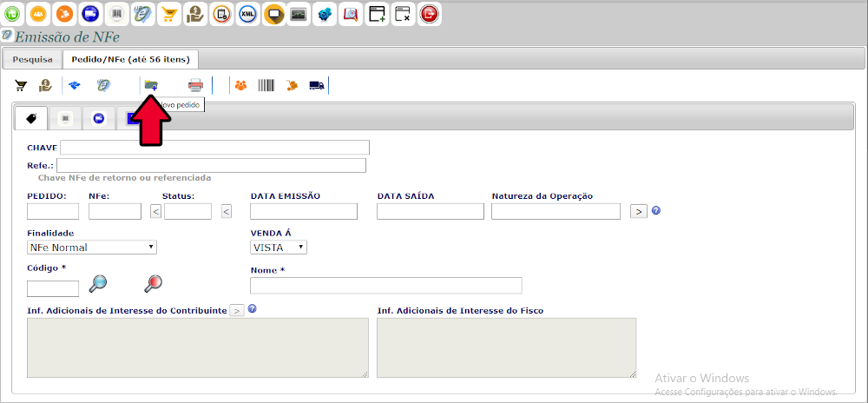Select the price tag sub-tab
Screen dimensions: 868x403
(x=31, y=118)
